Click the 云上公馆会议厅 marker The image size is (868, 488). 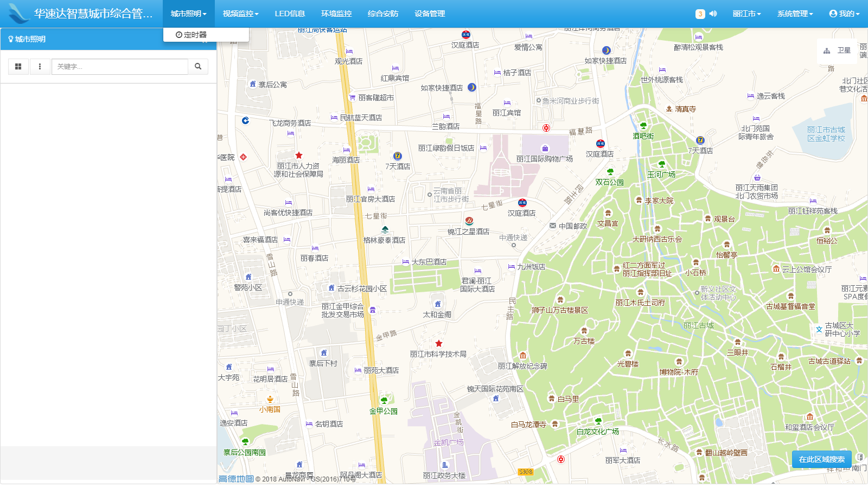click(776, 269)
